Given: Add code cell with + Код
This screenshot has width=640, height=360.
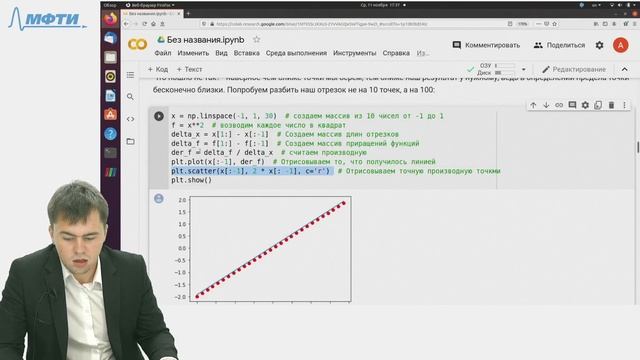Looking at the screenshot, I should [x=158, y=69].
